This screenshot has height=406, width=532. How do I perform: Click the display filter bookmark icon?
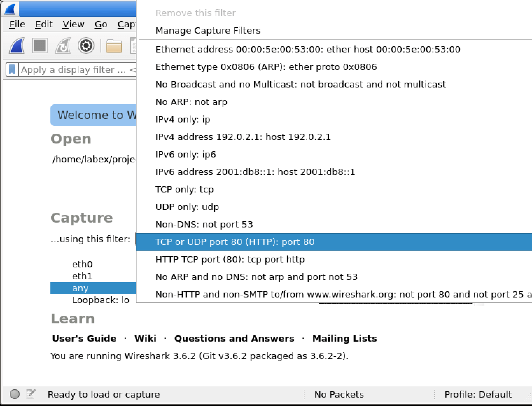click(x=12, y=70)
